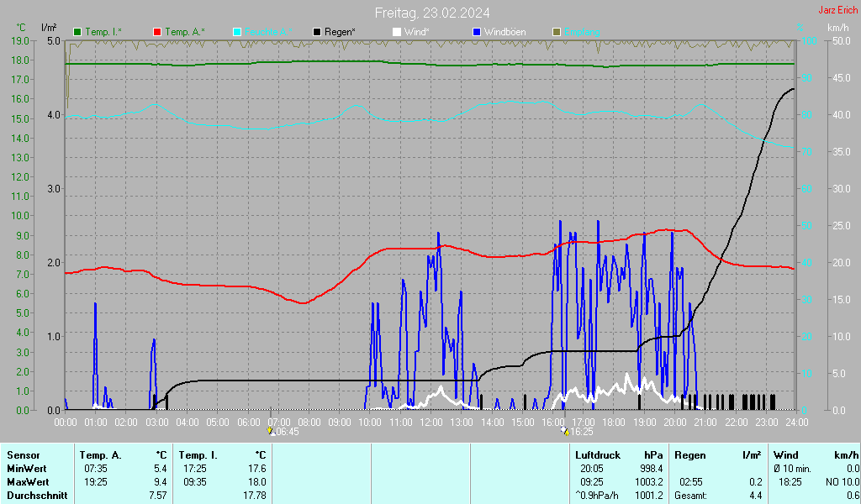Select the Durchschnitt row label
The height and width of the screenshot is (504, 861).
pos(34,496)
